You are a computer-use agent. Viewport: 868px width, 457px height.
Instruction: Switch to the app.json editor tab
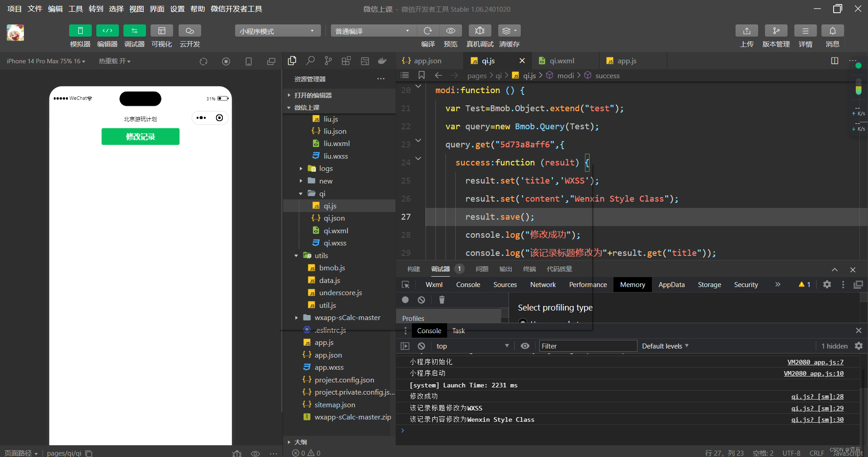click(427, 61)
